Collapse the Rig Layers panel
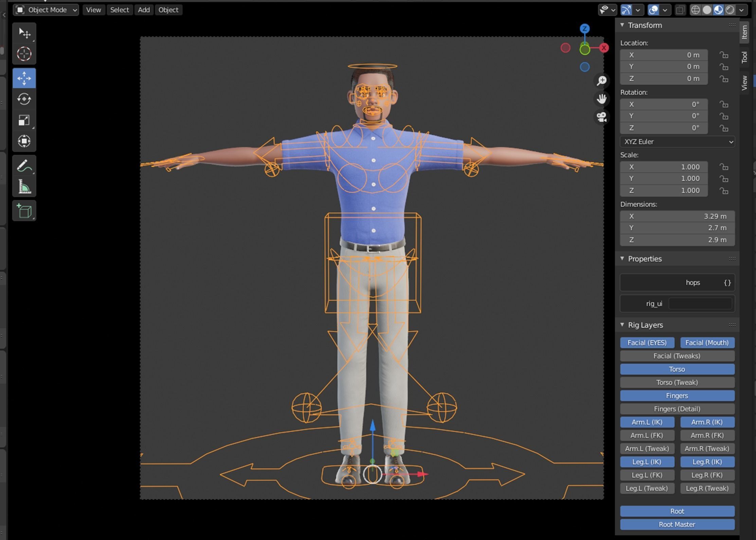 point(622,325)
